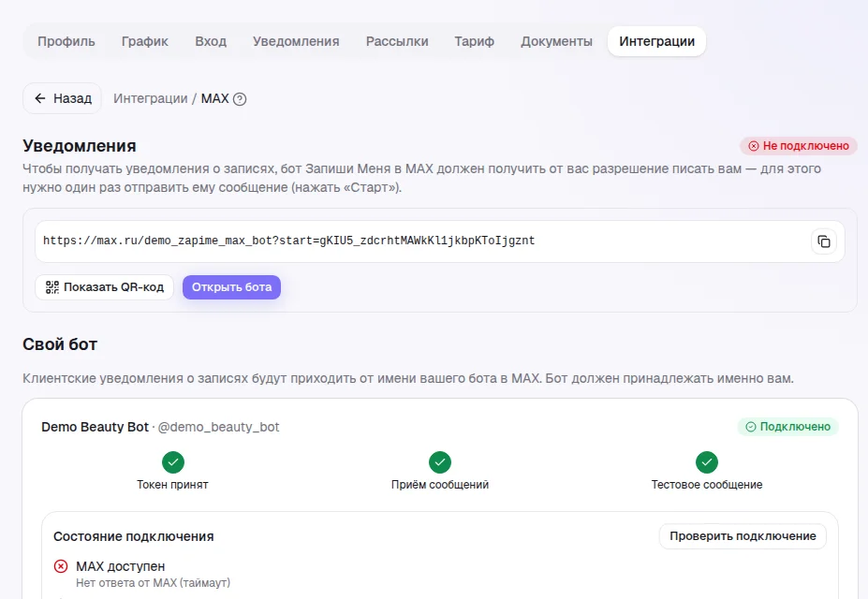Click the Нет ответа от MAX (таймаут) text
The image size is (868, 599).
click(153, 583)
